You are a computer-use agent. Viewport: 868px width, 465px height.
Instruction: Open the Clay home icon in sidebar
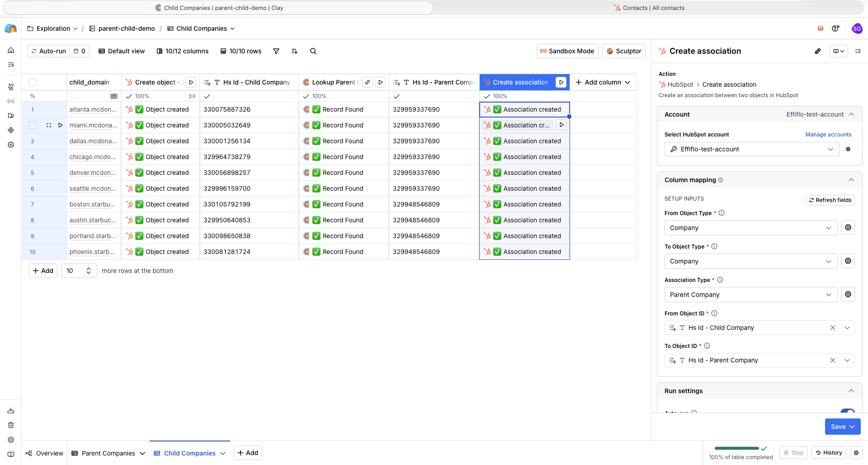click(x=11, y=50)
